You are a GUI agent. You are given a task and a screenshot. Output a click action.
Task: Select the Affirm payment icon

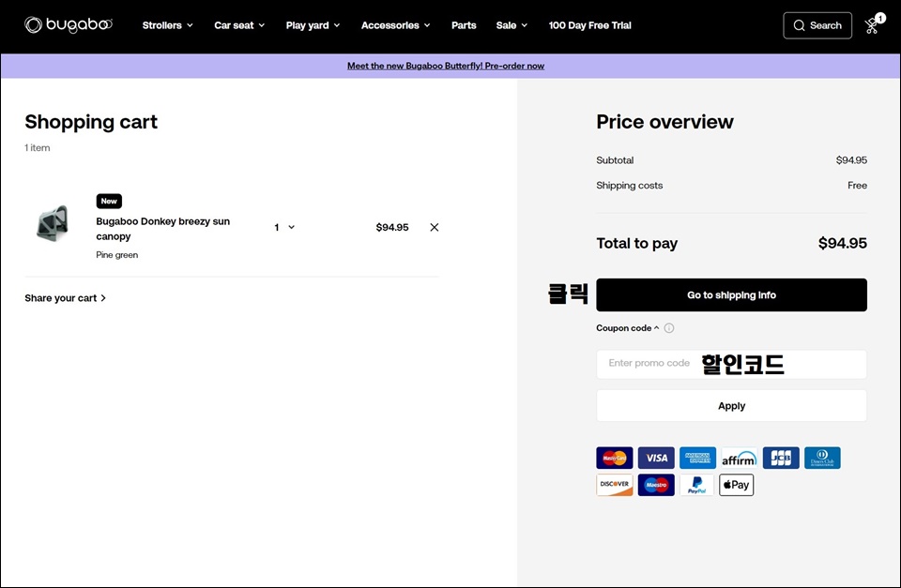[x=739, y=458]
